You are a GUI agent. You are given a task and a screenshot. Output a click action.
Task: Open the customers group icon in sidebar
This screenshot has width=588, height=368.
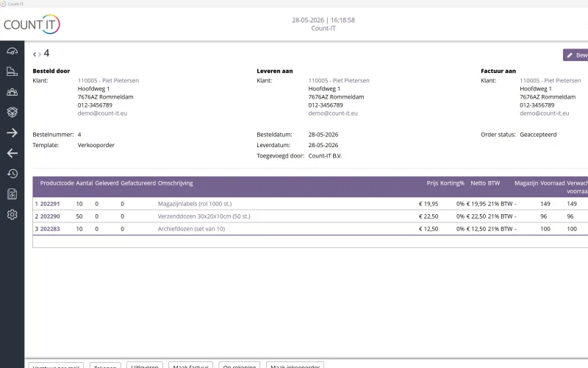tap(12, 92)
